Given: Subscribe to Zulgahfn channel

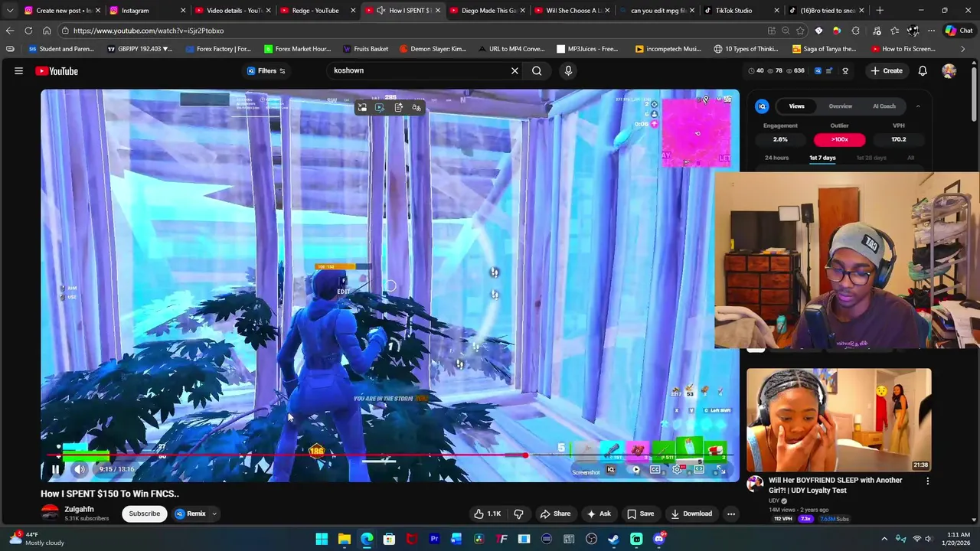Looking at the screenshot, I should (x=144, y=514).
